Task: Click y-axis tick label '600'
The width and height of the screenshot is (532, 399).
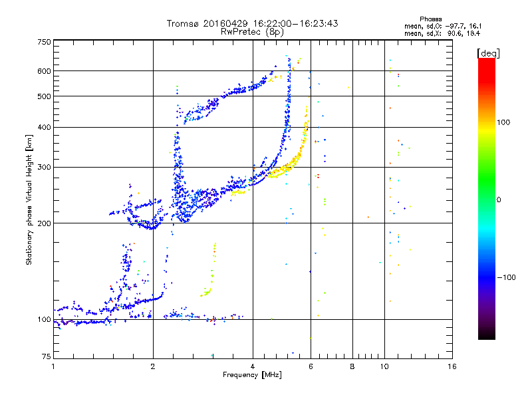Action: pyautogui.click(x=44, y=71)
